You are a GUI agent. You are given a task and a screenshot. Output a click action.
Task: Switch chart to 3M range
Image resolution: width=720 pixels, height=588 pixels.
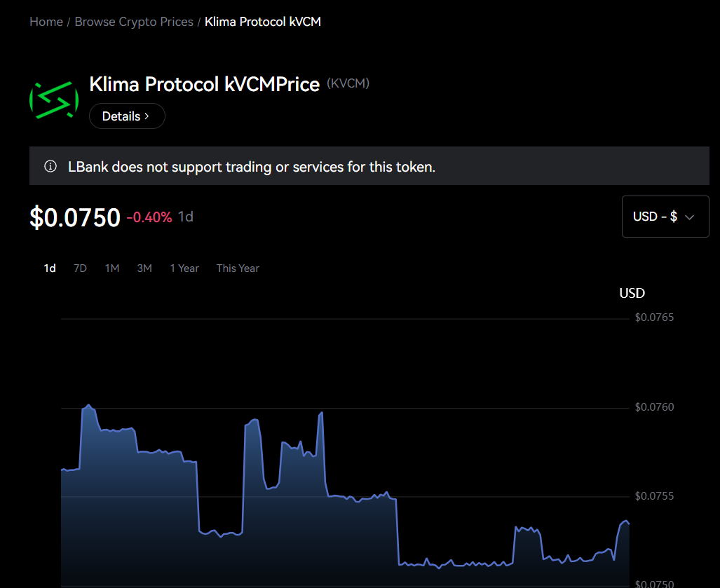pos(144,268)
